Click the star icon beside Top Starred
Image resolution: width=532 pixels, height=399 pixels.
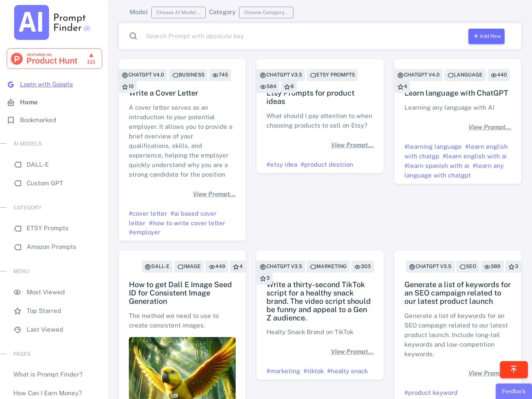(17, 311)
